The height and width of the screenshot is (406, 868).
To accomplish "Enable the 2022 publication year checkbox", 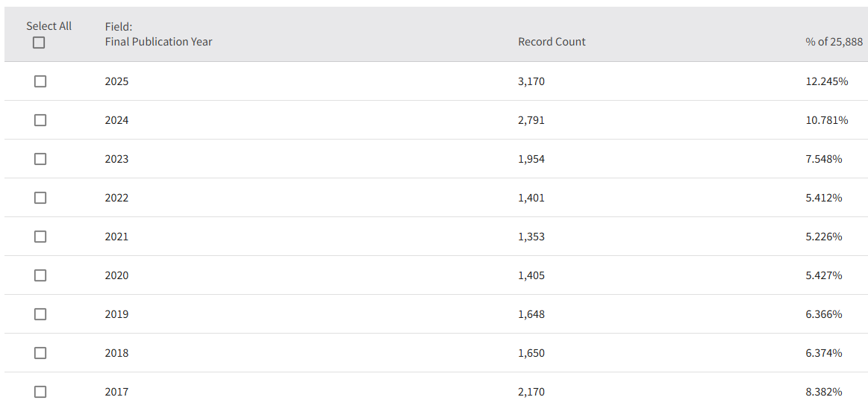I will [40, 198].
